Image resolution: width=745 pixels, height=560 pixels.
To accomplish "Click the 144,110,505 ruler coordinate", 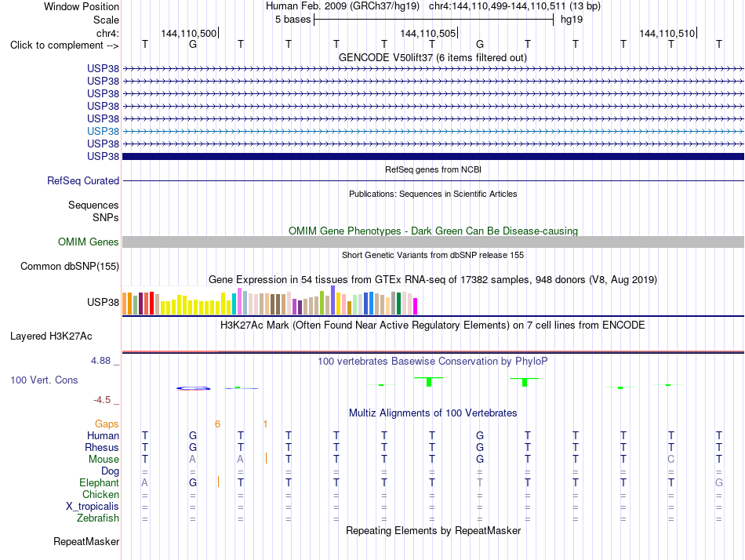I will [x=427, y=33].
